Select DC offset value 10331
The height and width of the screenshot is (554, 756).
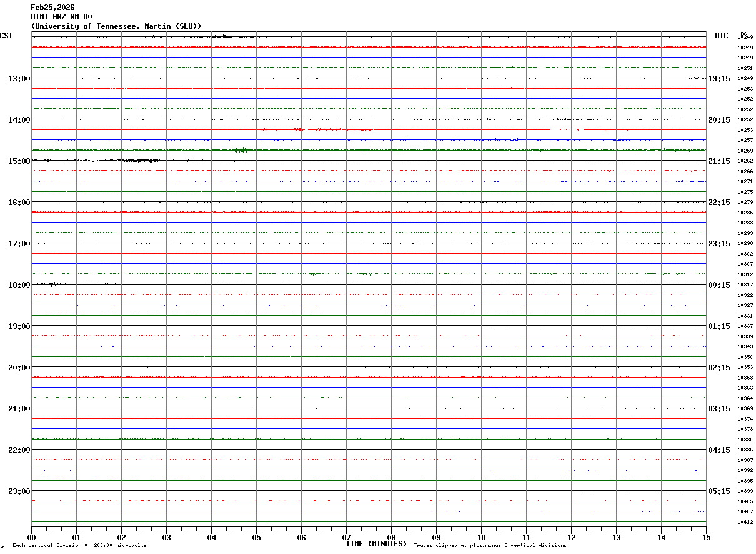coord(745,316)
